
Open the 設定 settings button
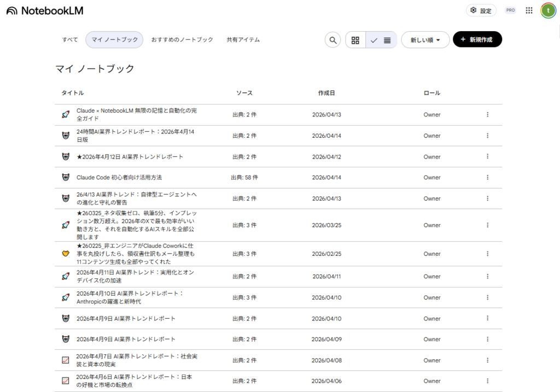[x=481, y=10]
